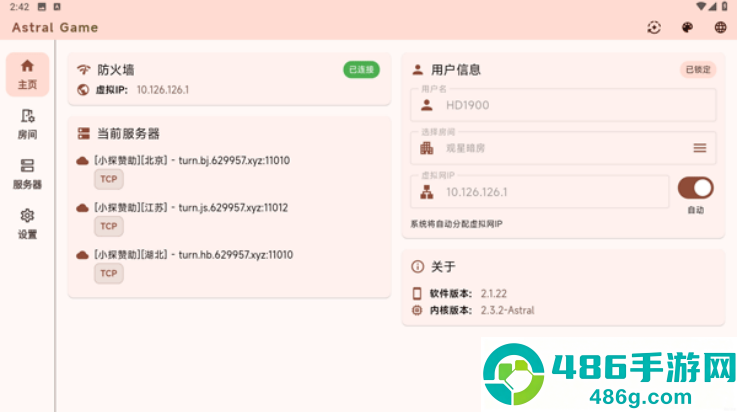Screen dimensions: 737x412
Task: Open the 设置 settings tab
Action: point(27,224)
